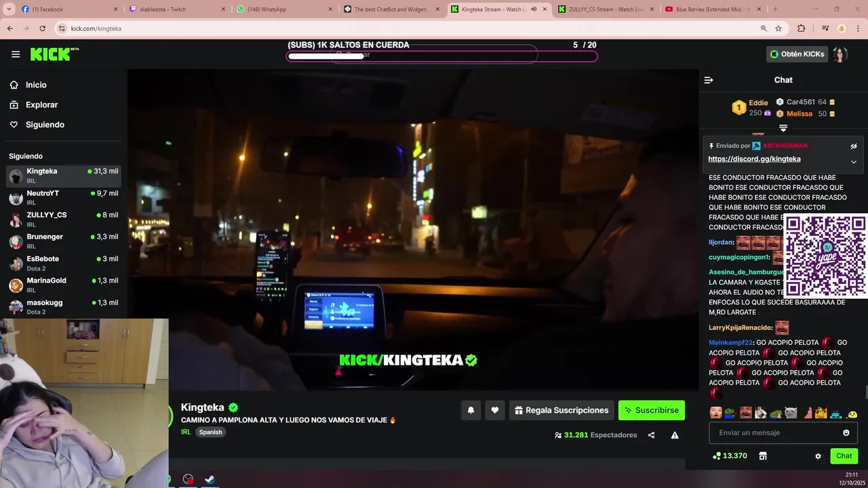Click the subs goal progress bar
868x488 pixels.
442,56
